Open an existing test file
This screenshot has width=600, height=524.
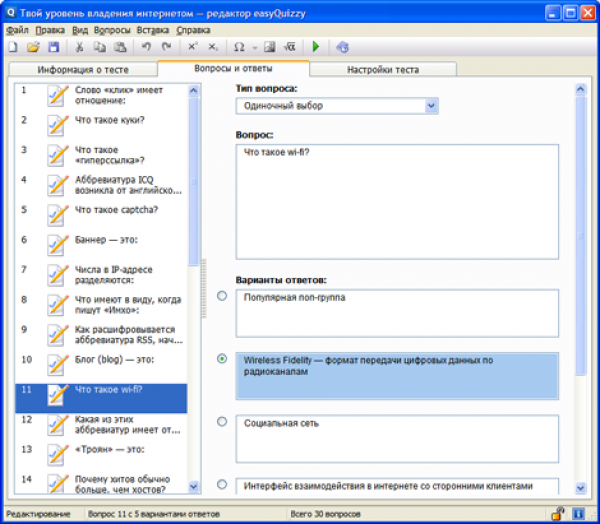click(x=33, y=47)
